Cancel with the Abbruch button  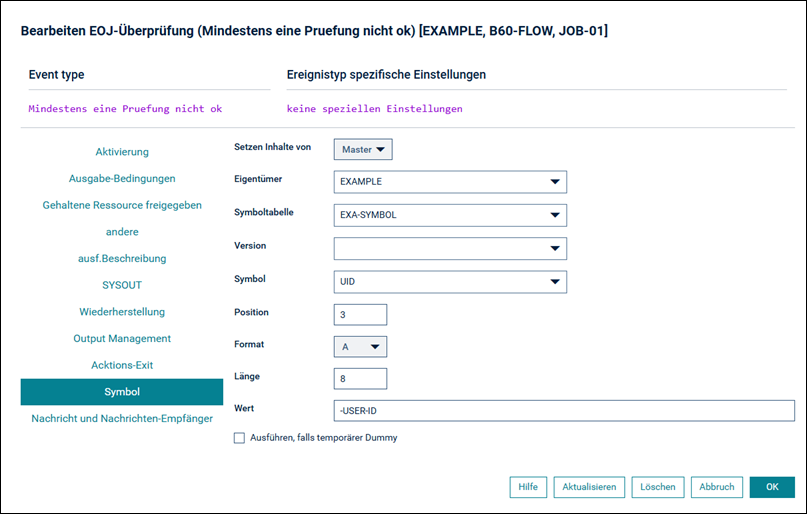(x=717, y=487)
